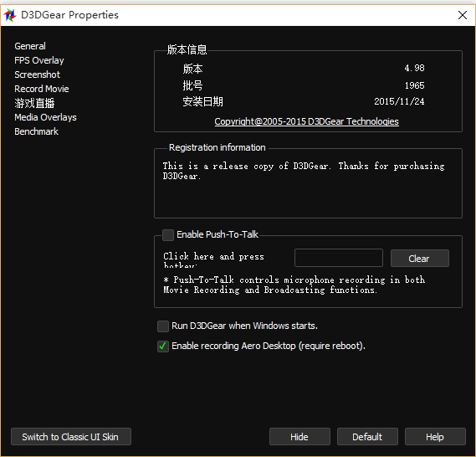Open Help
This screenshot has width=476, height=457.
pos(435,437)
